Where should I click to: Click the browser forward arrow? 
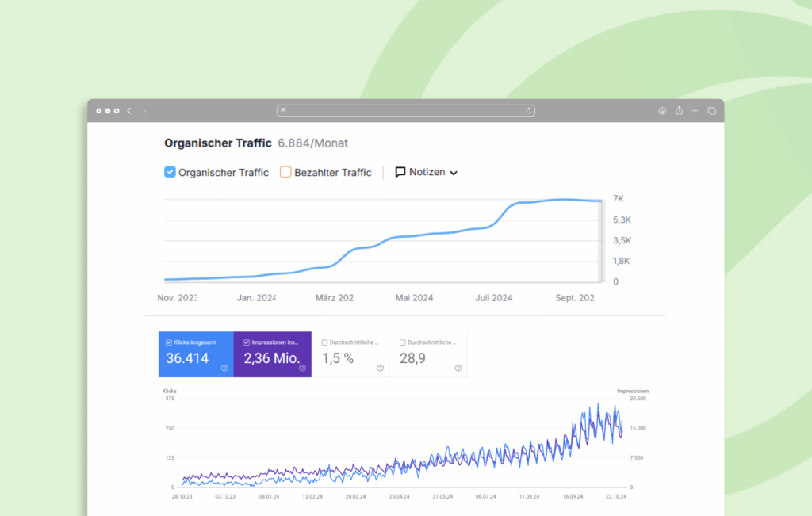[x=144, y=111]
